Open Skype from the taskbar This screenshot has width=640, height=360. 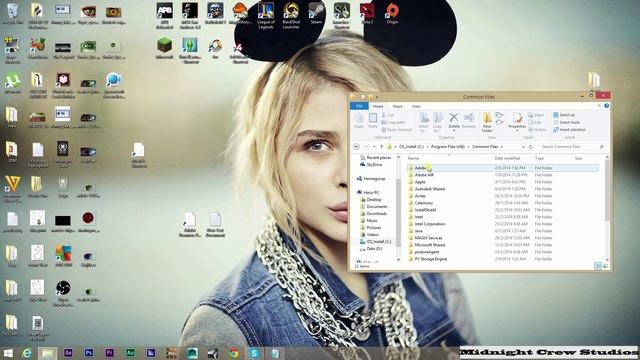[x=254, y=353]
